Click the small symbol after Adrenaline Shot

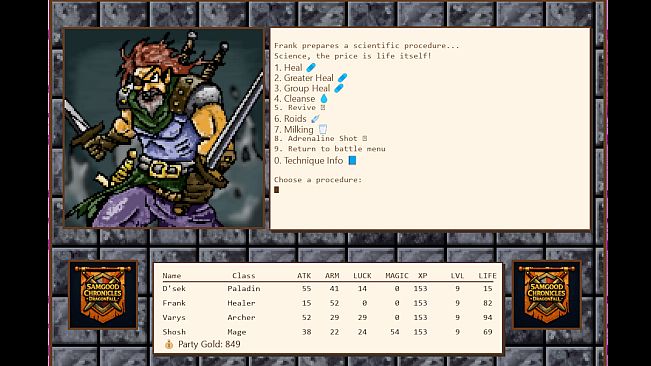(x=365, y=138)
